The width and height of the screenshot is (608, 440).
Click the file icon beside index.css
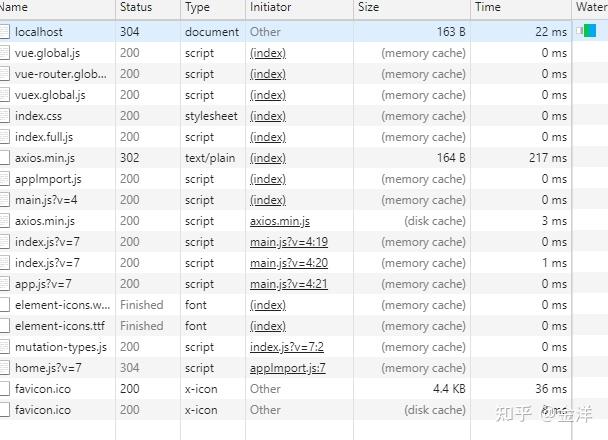pyautogui.click(x=5, y=116)
